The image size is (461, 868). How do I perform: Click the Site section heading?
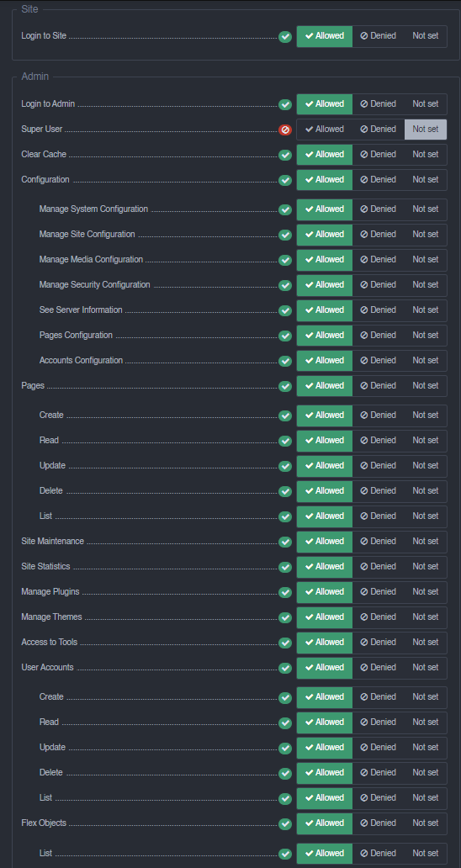[x=29, y=9]
